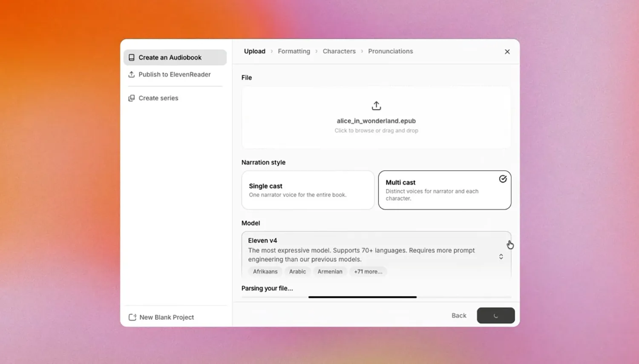Click 'Click to browse or drag and drop'
Image resolution: width=639 pixels, height=364 pixels.
point(376,131)
